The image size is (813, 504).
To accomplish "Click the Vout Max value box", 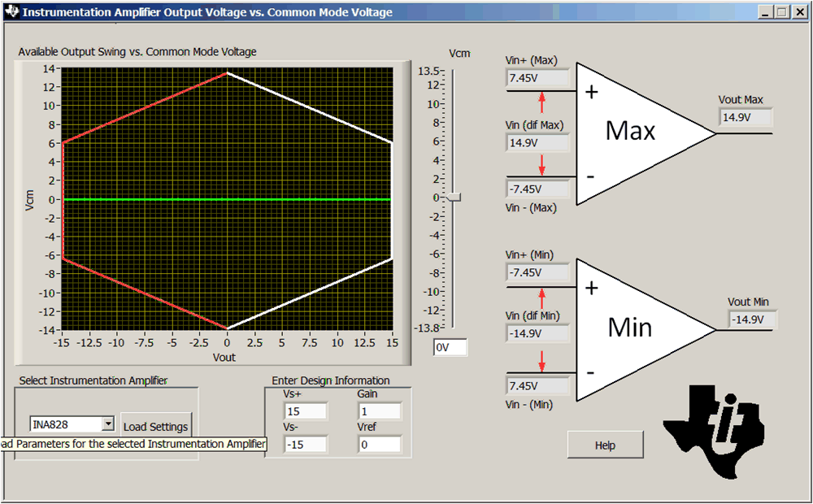I will pos(745,117).
